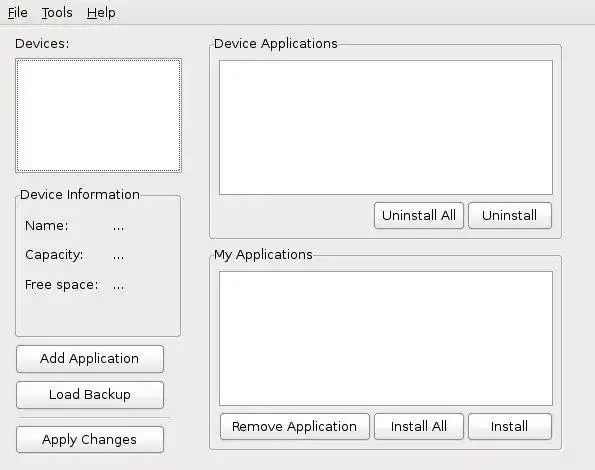Select the Devices list box
595x470 pixels.
pos(98,115)
